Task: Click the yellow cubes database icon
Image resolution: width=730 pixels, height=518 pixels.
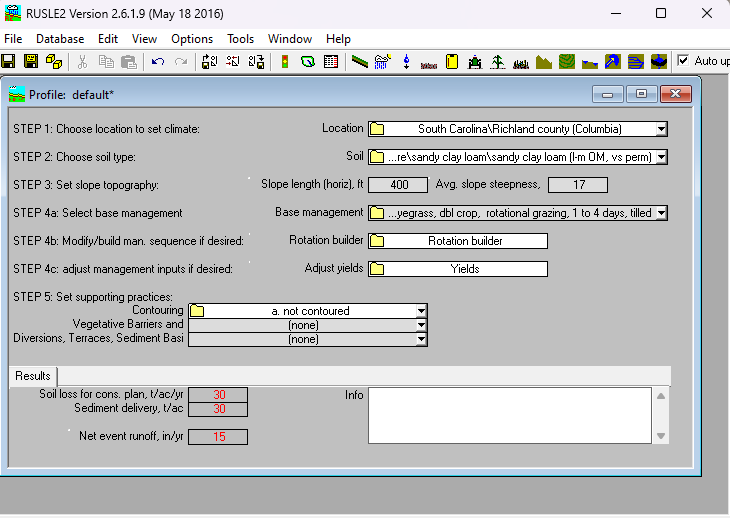Action: (54, 61)
